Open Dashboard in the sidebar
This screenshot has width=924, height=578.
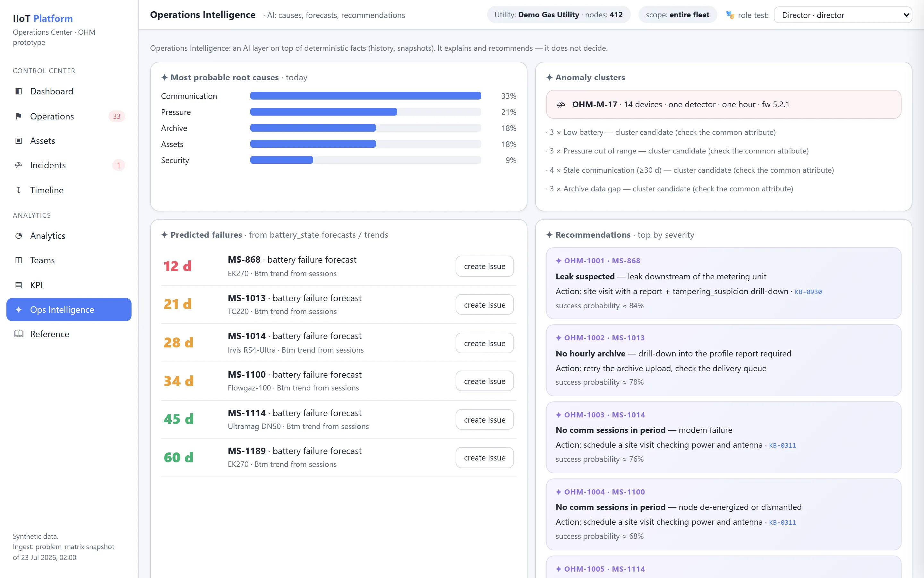tap(69, 92)
